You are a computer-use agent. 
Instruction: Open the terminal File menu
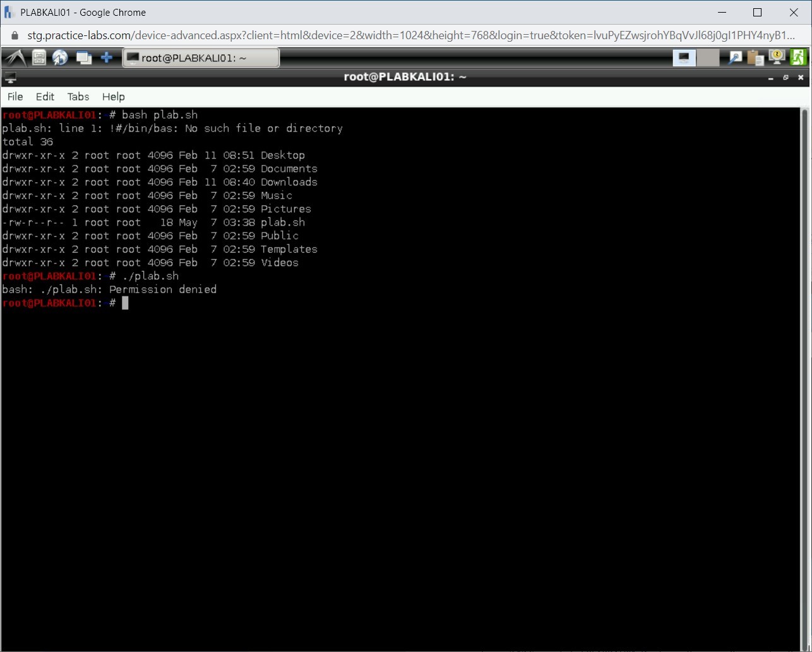pos(15,97)
